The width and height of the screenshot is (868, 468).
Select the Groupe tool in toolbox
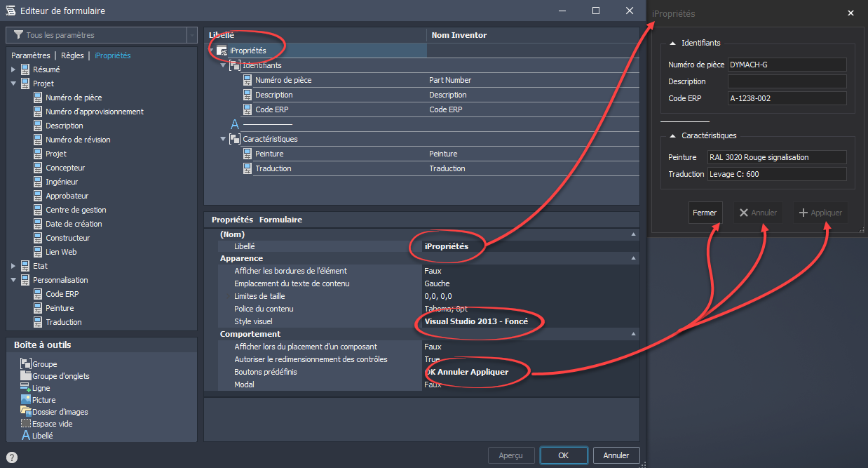click(x=44, y=364)
